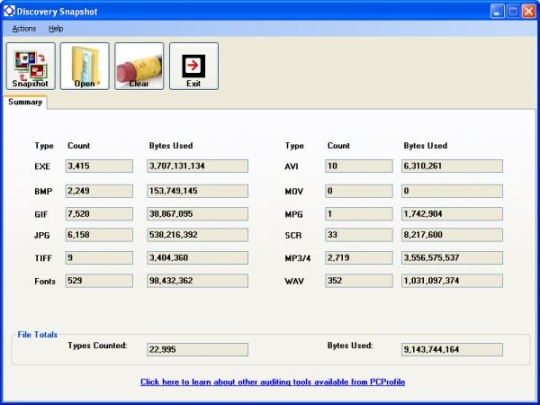Take a new Snapshot with toolbar button
The height and width of the screenshot is (405, 540).
pos(31,66)
